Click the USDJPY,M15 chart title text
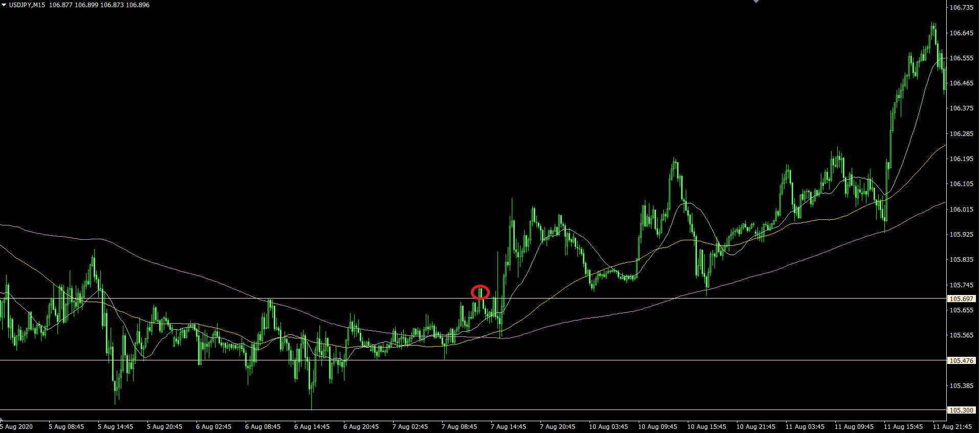 27,5
